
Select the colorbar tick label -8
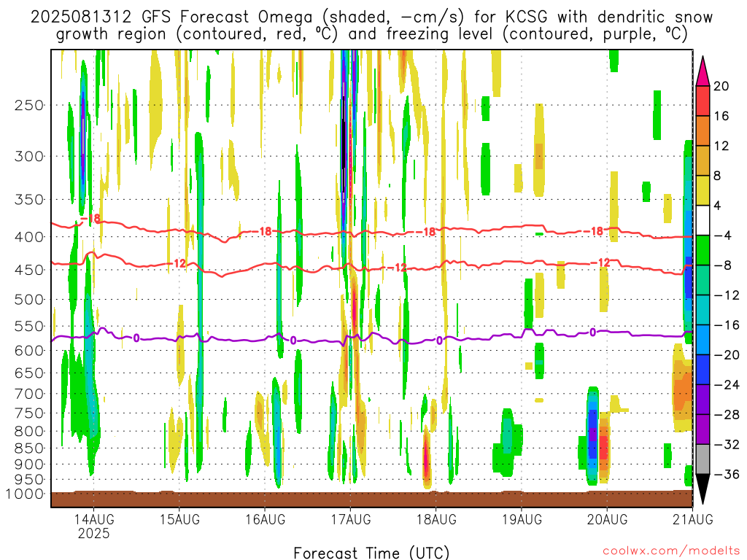tap(723, 265)
